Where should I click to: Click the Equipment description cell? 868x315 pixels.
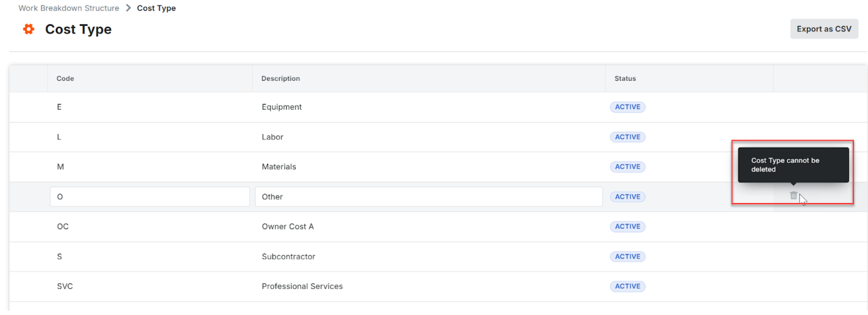coord(281,107)
